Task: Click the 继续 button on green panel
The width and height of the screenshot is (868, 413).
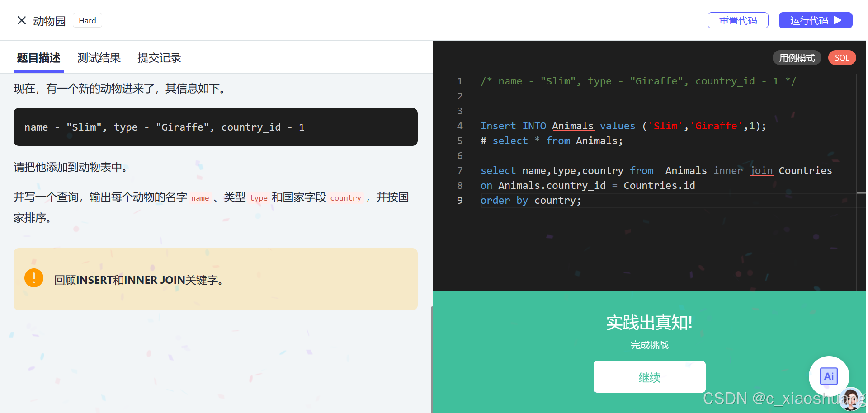Action: pos(649,376)
